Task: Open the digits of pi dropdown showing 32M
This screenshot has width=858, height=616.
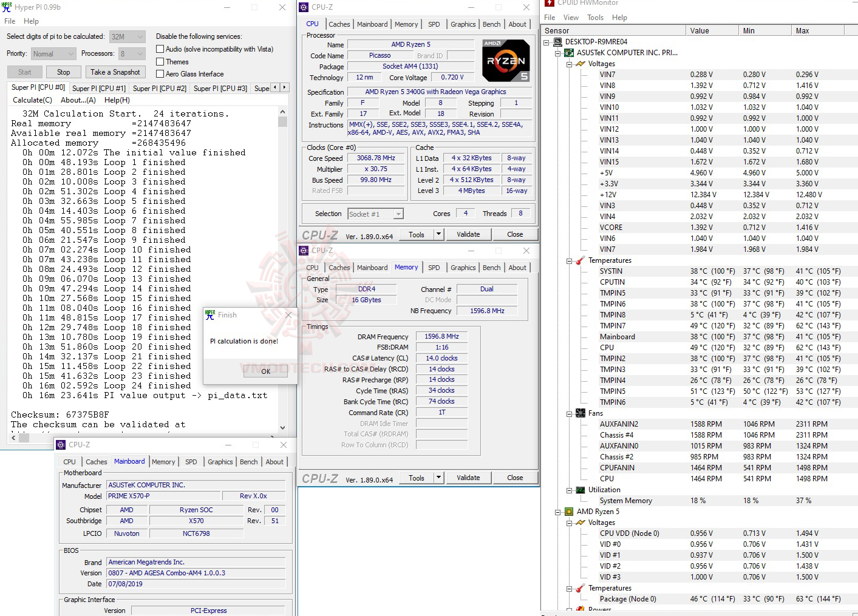Action: point(128,37)
